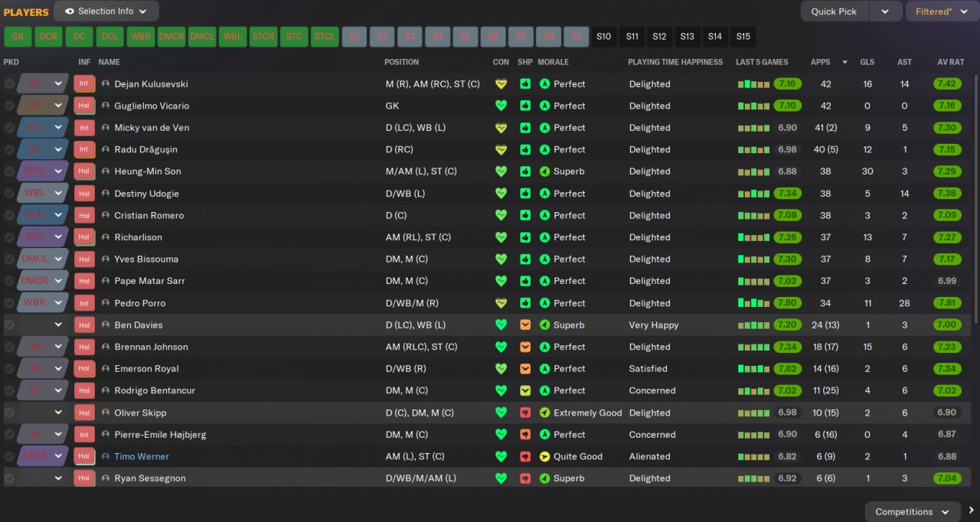Image resolution: width=980 pixels, height=522 pixels.
Task: Click the last 5 games bar for Pedro Porro
Action: pyautogui.click(x=753, y=303)
